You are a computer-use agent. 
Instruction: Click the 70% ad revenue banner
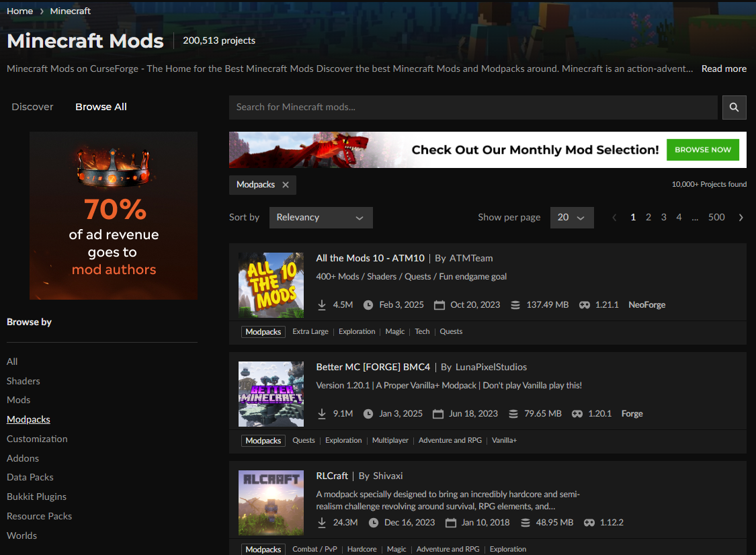point(114,216)
